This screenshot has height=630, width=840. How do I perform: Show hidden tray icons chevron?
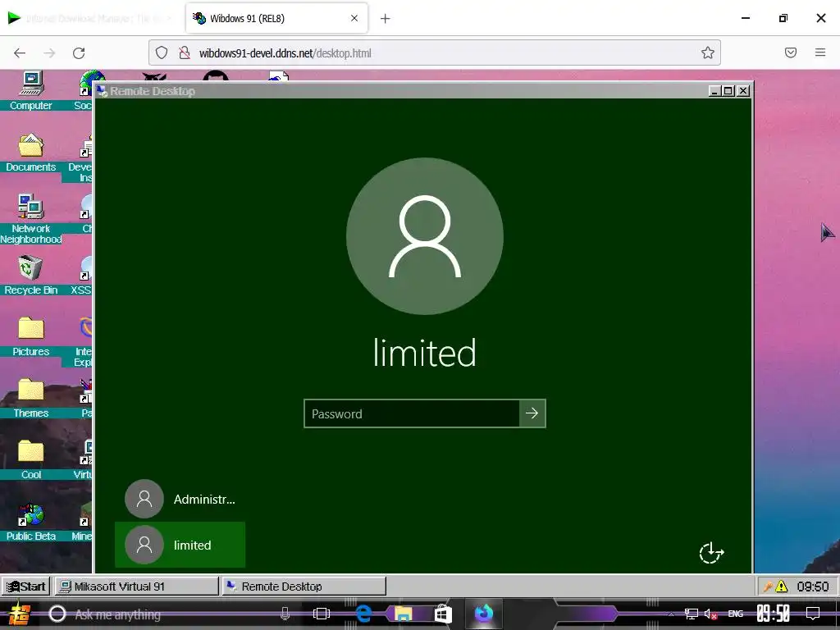[x=671, y=614]
